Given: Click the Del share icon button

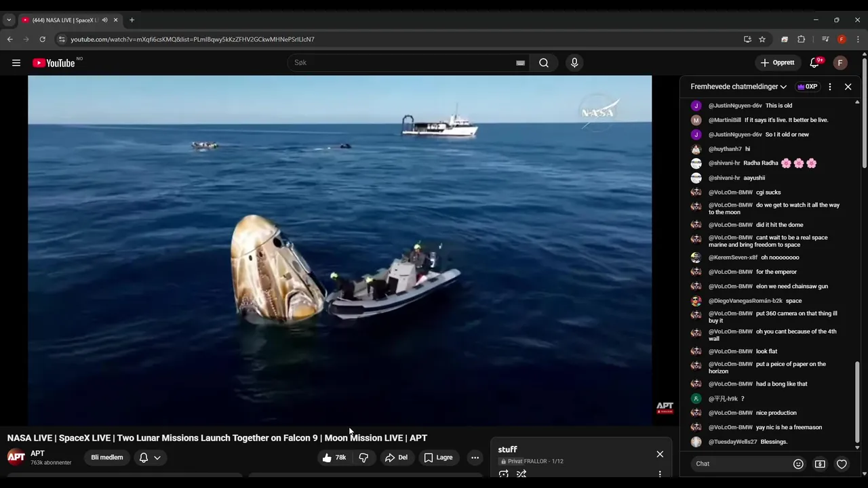Looking at the screenshot, I should [x=396, y=457].
